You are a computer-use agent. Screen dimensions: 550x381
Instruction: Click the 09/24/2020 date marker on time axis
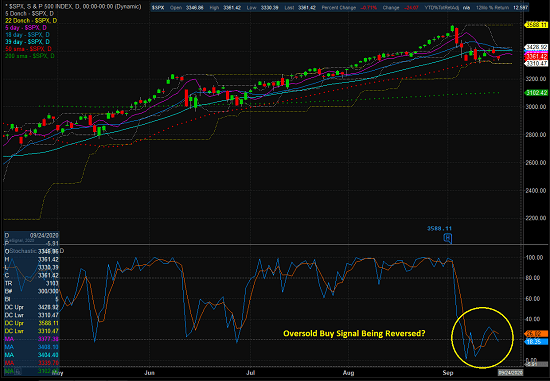[511, 373]
